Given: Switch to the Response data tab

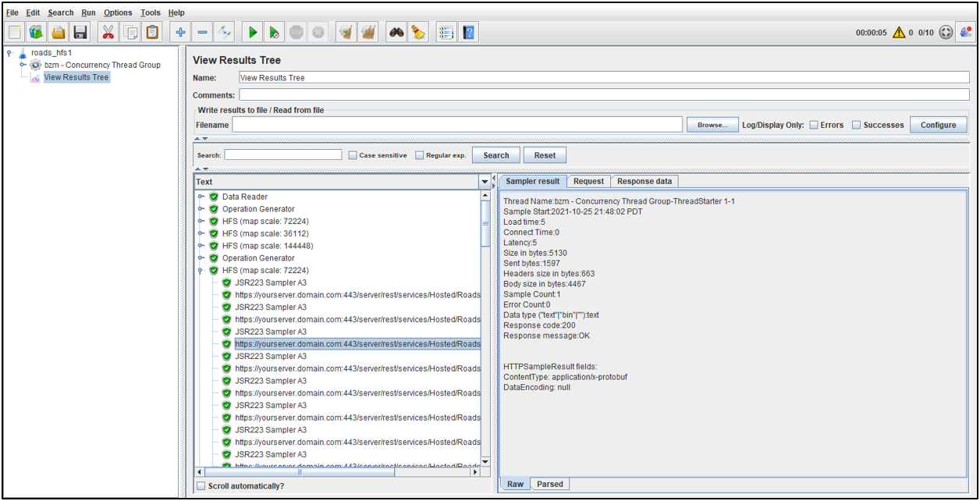Looking at the screenshot, I should 644,181.
